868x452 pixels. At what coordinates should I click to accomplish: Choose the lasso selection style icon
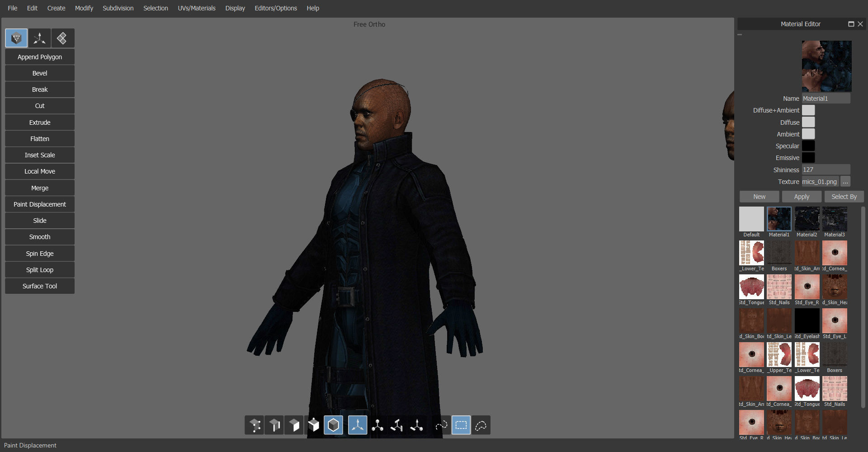481,425
